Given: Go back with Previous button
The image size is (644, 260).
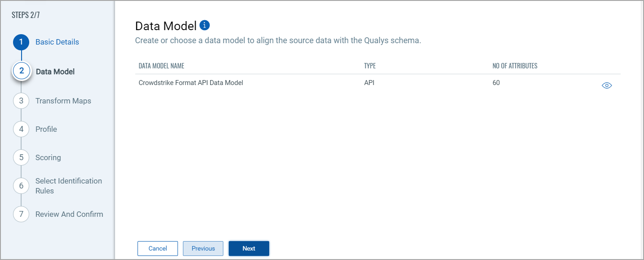Looking at the screenshot, I should pos(203,248).
